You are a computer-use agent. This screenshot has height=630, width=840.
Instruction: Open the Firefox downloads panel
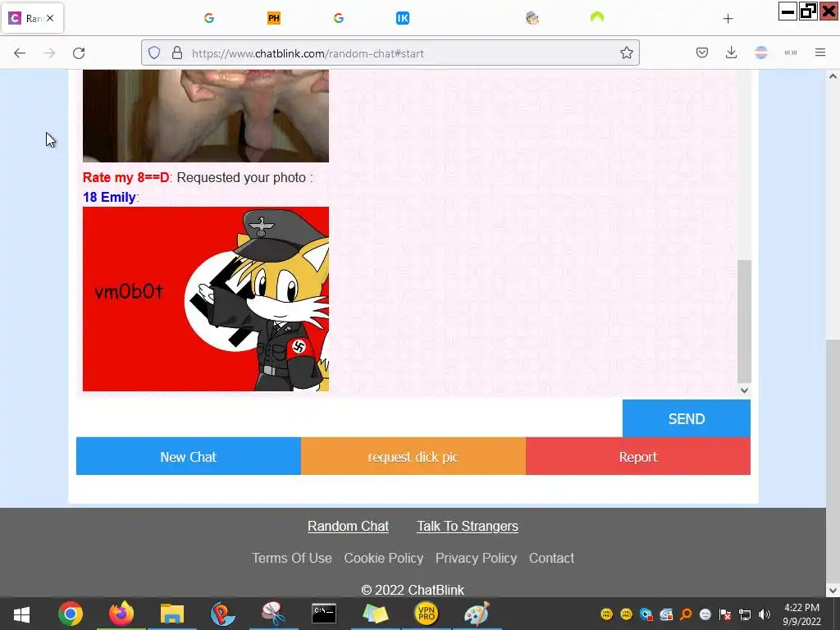(731, 52)
